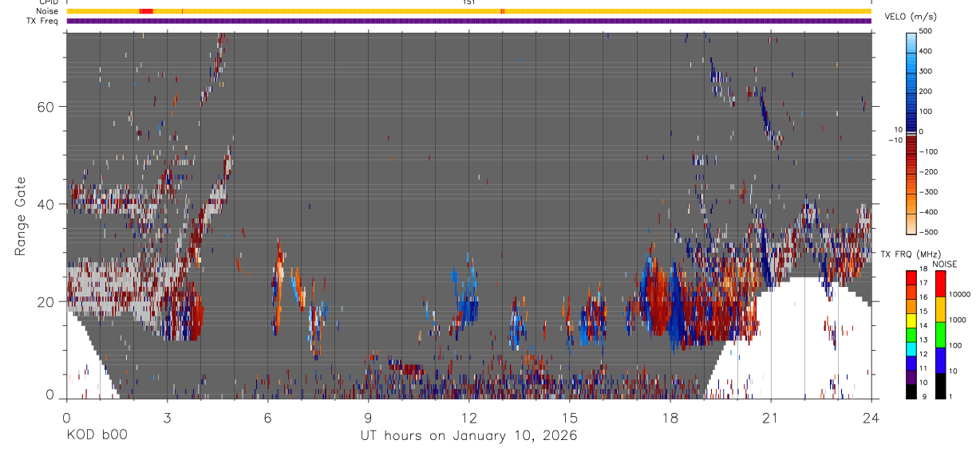Click the black bottom swatch in NOISE legend
This screenshot has height=452, width=980.
pyautogui.click(x=940, y=386)
